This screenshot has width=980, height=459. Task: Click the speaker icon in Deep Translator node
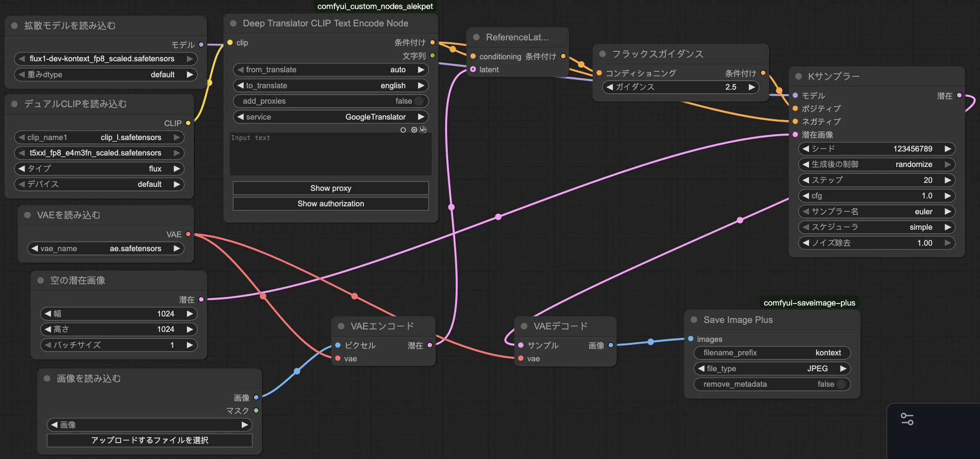coord(423,130)
